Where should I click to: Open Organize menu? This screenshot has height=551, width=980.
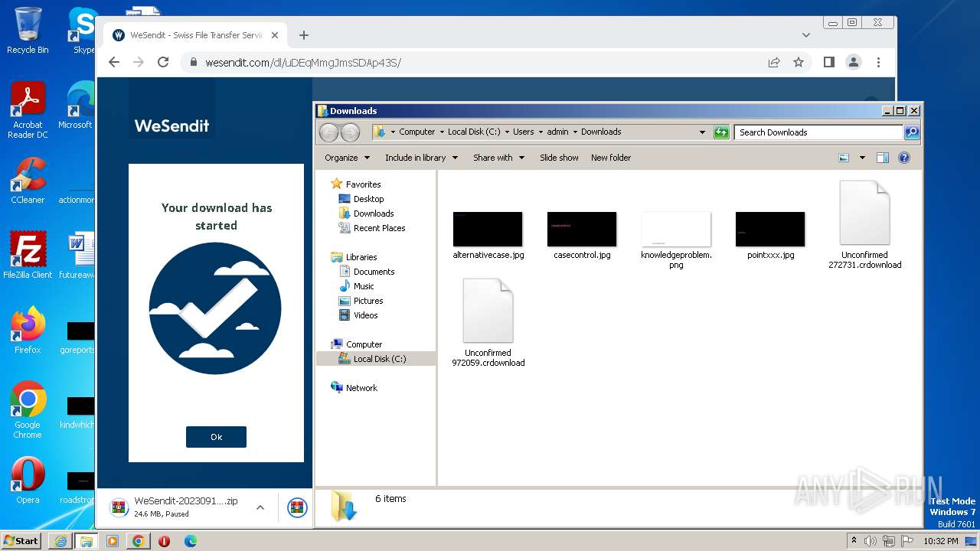pos(347,158)
